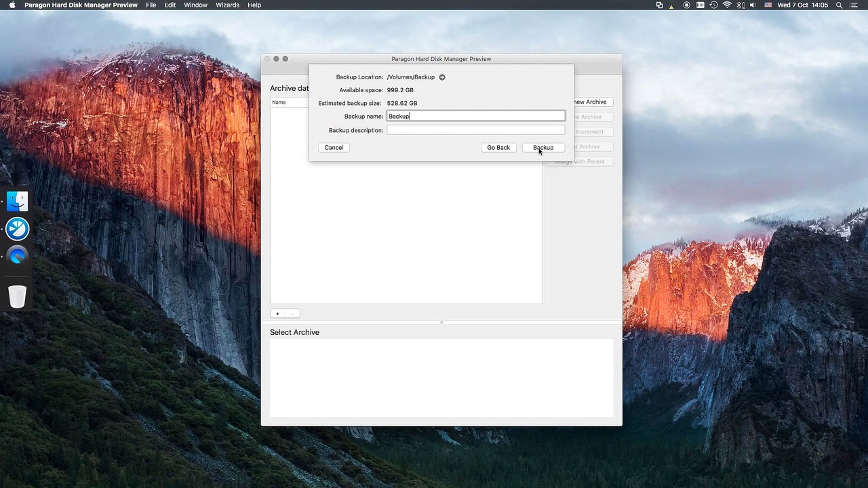The width and height of the screenshot is (868, 488).
Task: Click the overlapping squares menu bar icon
Action: [x=660, y=5]
